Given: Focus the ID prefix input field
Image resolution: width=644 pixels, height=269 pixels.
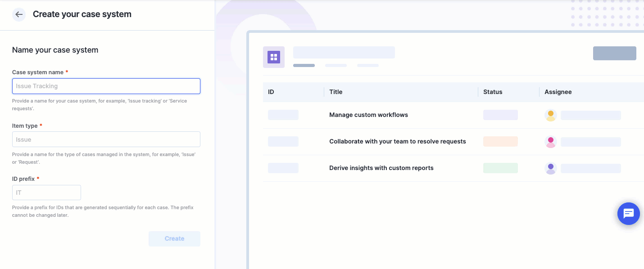Looking at the screenshot, I should [46, 193].
